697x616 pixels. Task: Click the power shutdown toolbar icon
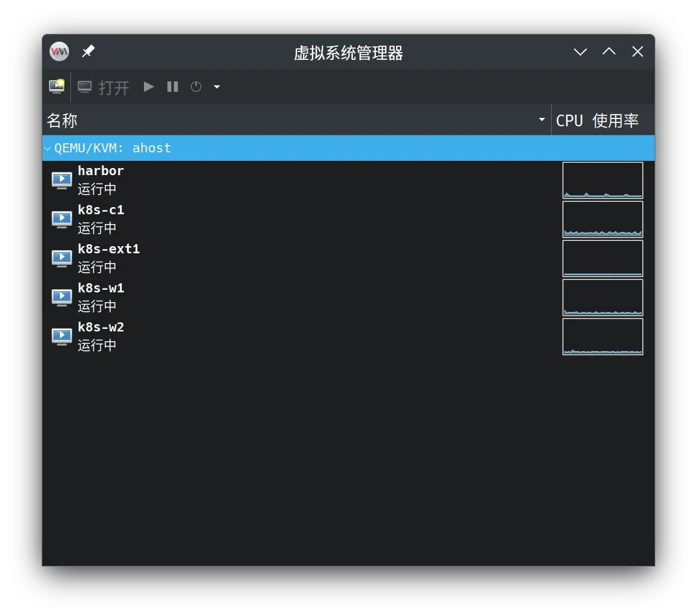[196, 87]
